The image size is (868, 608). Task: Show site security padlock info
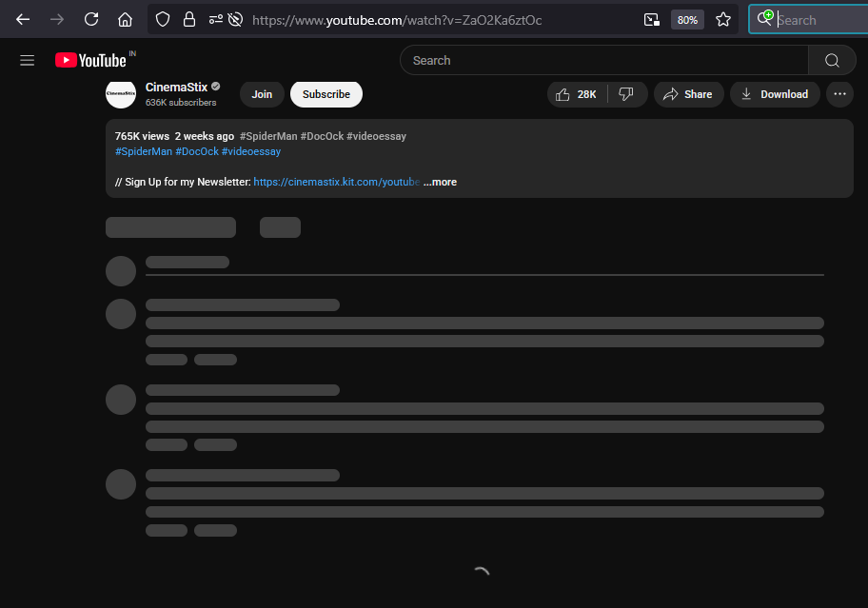(189, 20)
